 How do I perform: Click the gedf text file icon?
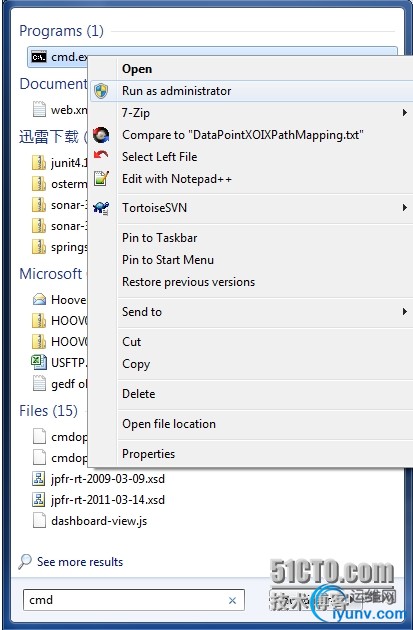[39, 383]
